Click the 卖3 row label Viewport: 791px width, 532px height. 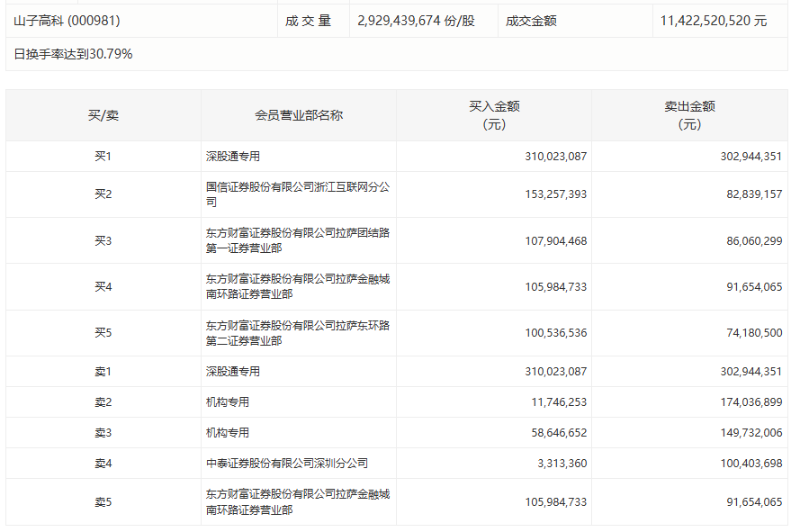tap(103, 433)
